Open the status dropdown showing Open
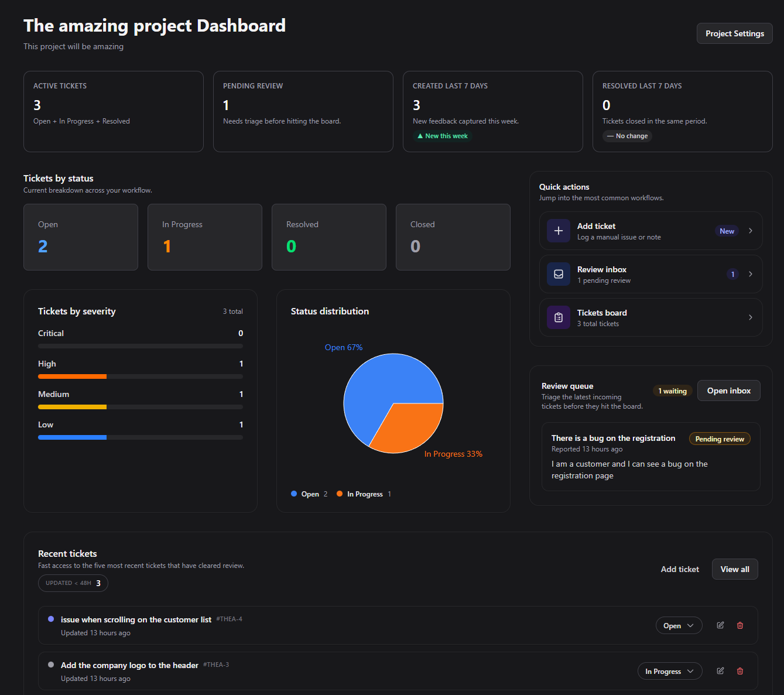The height and width of the screenshot is (695, 784). 679,625
